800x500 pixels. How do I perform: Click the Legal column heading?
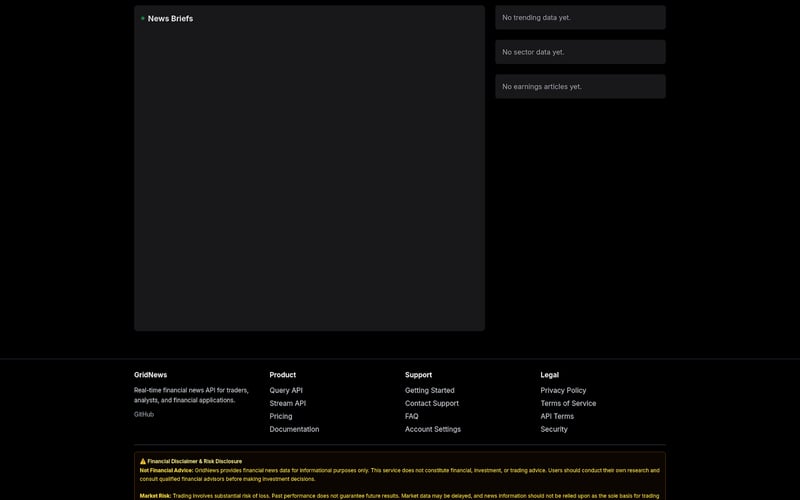549,374
